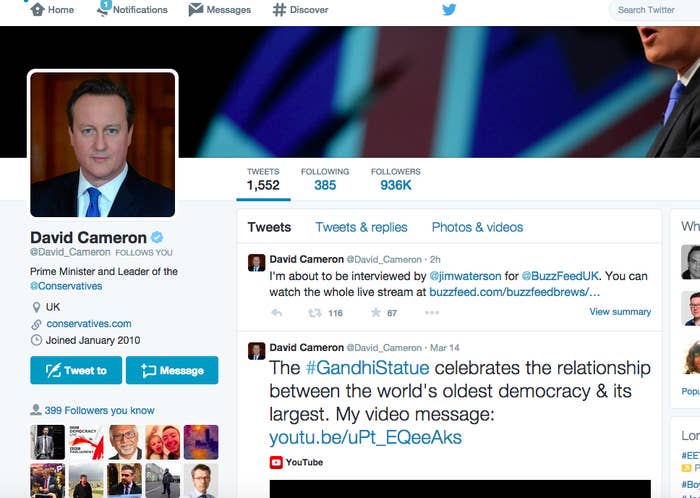Retweet the BuzzFeed interview tweet
The width and height of the screenshot is (700, 498).
[315, 313]
